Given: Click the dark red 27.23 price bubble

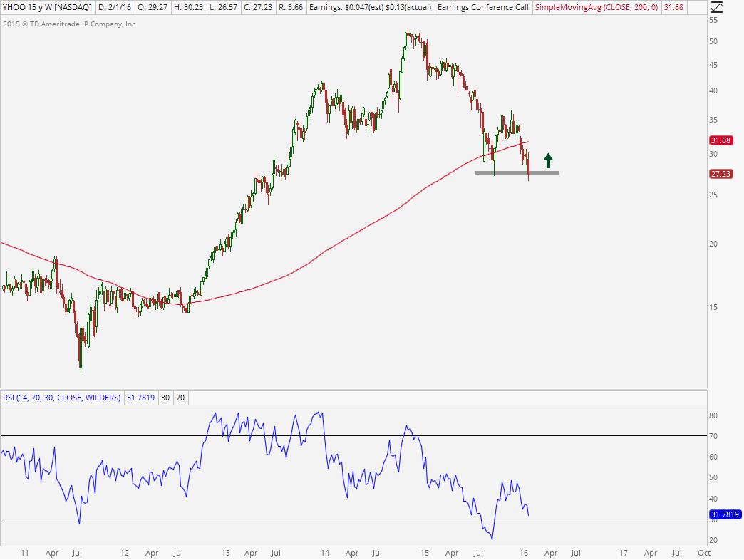Looking at the screenshot, I should pos(720,174).
